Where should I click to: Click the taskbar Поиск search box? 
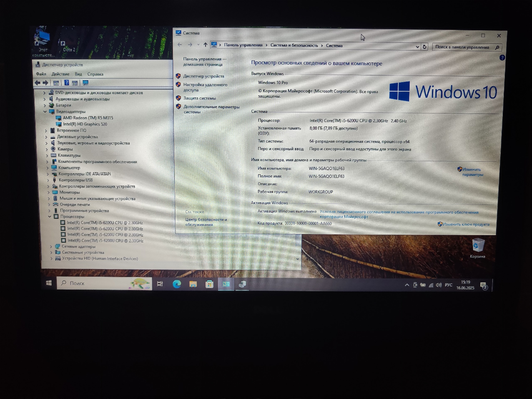point(104,283)
